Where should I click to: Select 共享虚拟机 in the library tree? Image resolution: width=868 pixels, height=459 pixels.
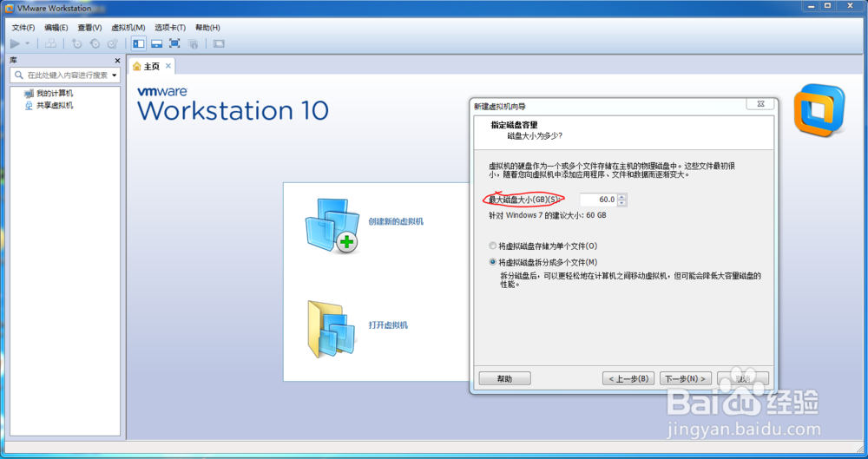[48, 105]
